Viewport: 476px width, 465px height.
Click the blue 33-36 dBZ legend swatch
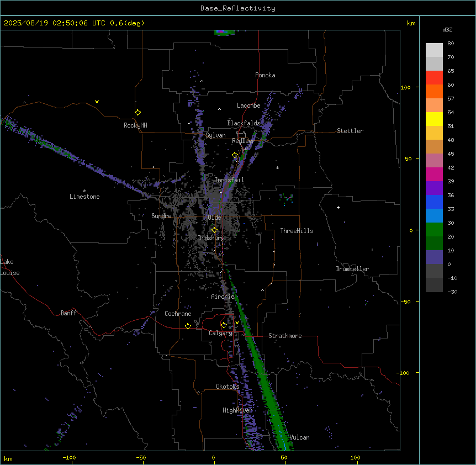tap(434, 202)
